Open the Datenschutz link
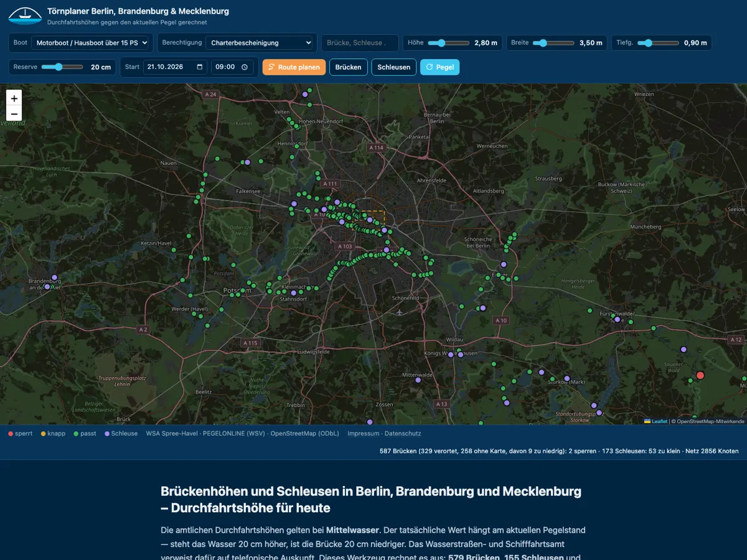Viewport: 747px width, 560px height. click(403, 434)
